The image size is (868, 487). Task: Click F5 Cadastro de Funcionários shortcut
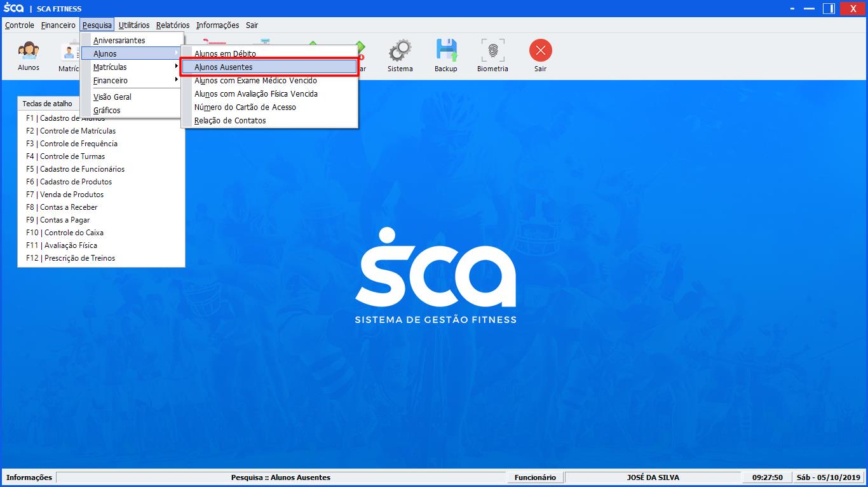tap(75, 169)
